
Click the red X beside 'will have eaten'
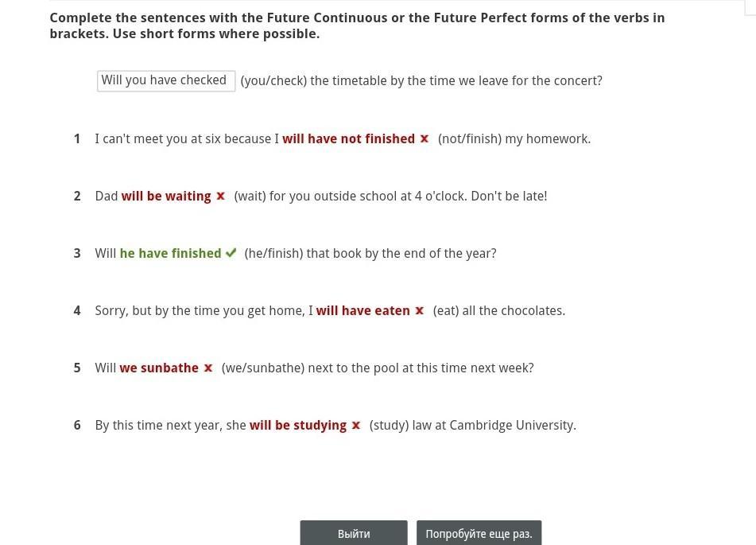click(420, 310)
